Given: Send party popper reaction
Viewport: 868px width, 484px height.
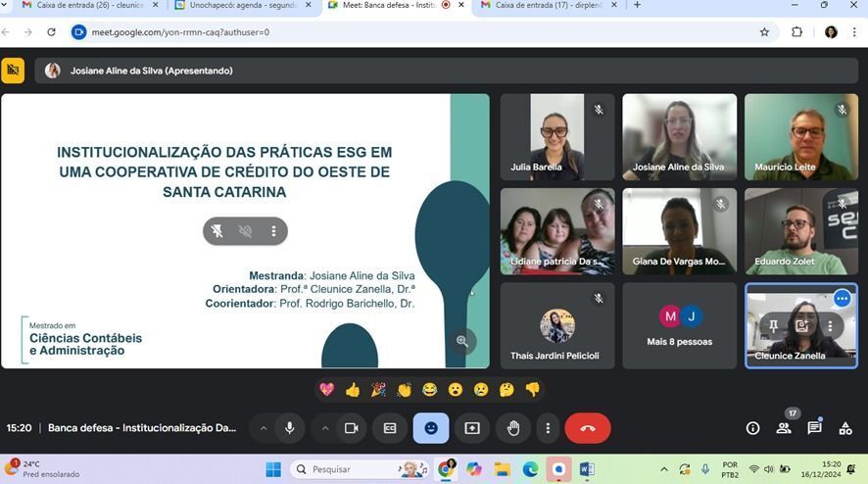Looking at the screenshot, I should tap(378, 390).
